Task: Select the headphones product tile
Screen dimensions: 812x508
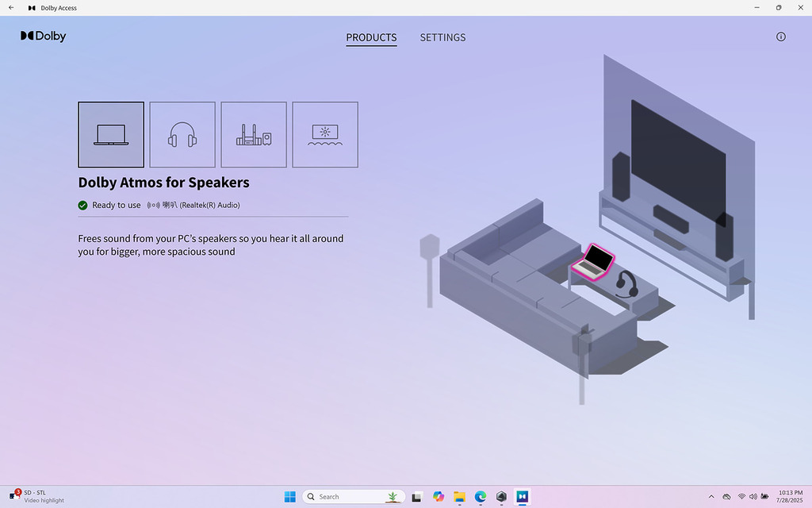Action: pyautogui.click(x=182, y=135)
